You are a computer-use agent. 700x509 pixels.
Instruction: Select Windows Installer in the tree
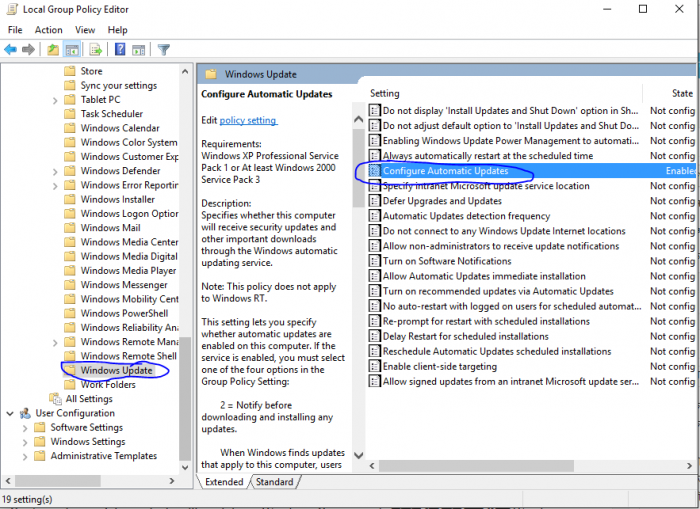click(117, 199)
